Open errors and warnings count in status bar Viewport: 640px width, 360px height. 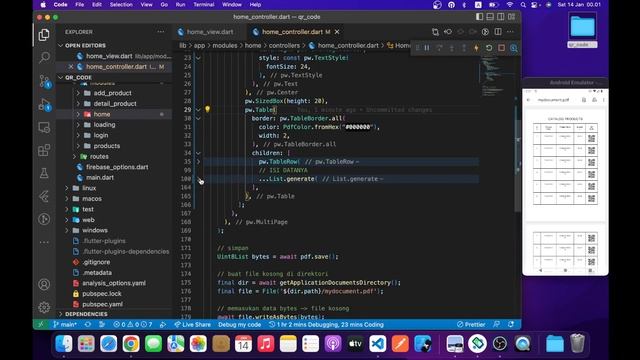(x=132, y=324)
